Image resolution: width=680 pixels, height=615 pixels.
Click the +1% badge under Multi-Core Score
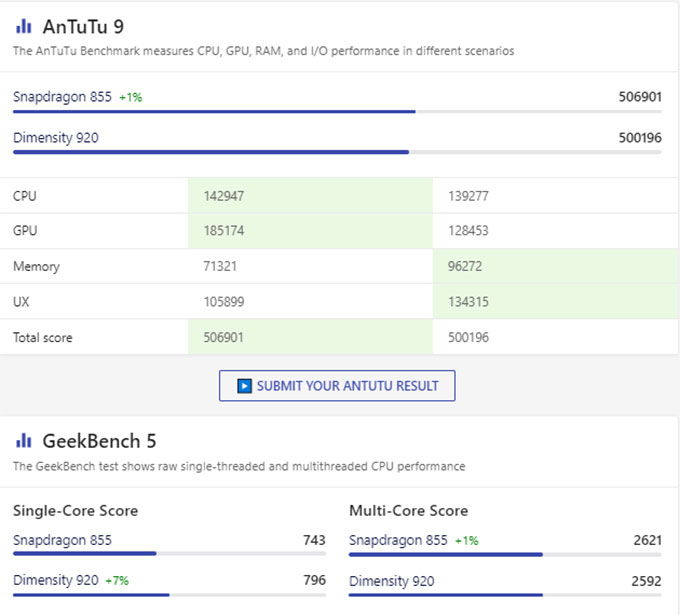pos(467,540)
